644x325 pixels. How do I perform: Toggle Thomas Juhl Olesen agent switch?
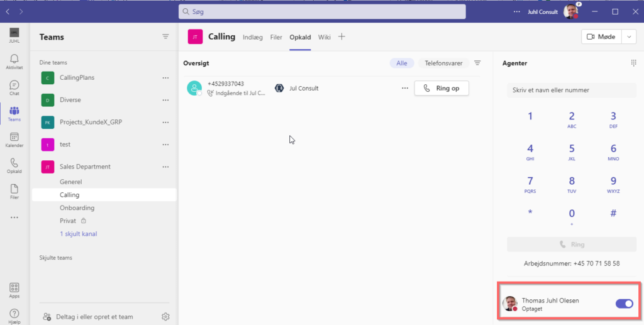[625, 304]
